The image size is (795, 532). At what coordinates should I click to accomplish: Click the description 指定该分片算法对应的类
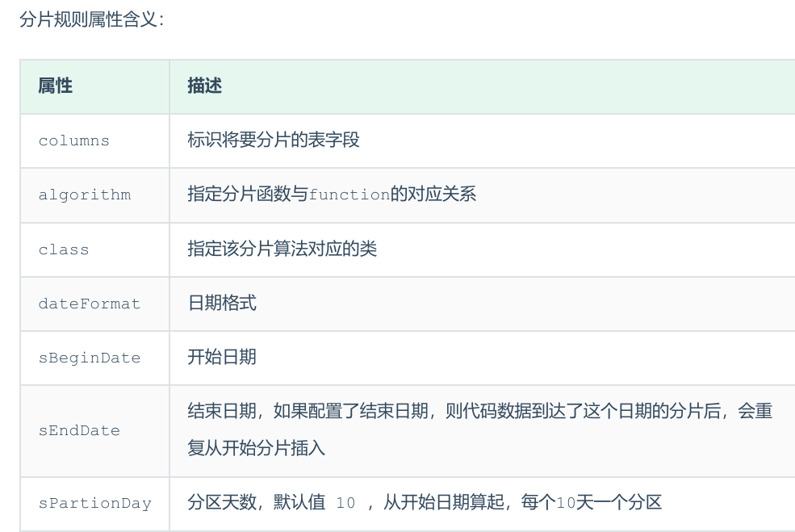[282, 249]
